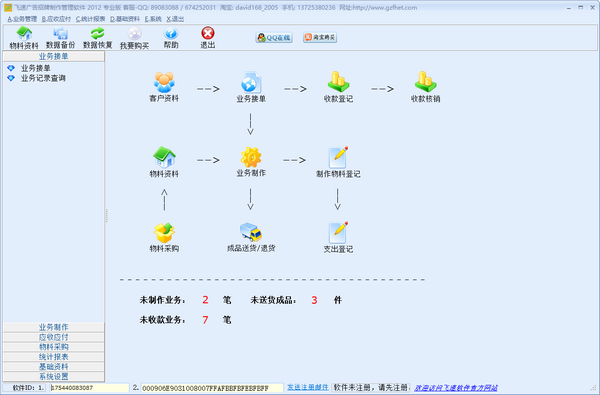
Task: Open the D.基础资料 menu
Action: pos(125,19)
